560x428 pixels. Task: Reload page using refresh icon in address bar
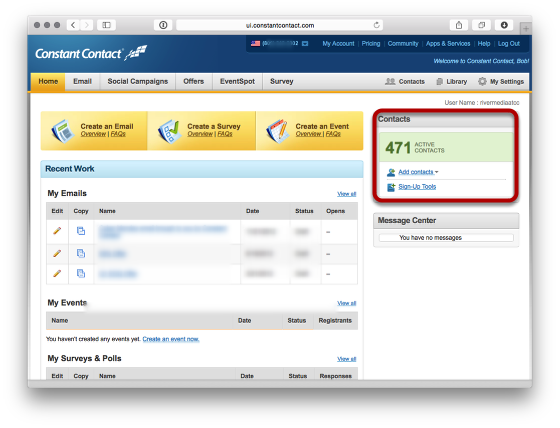click(x=376, y=25)
